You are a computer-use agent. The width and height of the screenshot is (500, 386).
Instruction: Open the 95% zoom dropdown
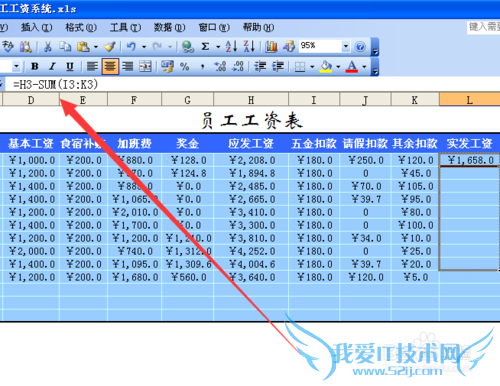pyautogui.click(x=346, y=47)
